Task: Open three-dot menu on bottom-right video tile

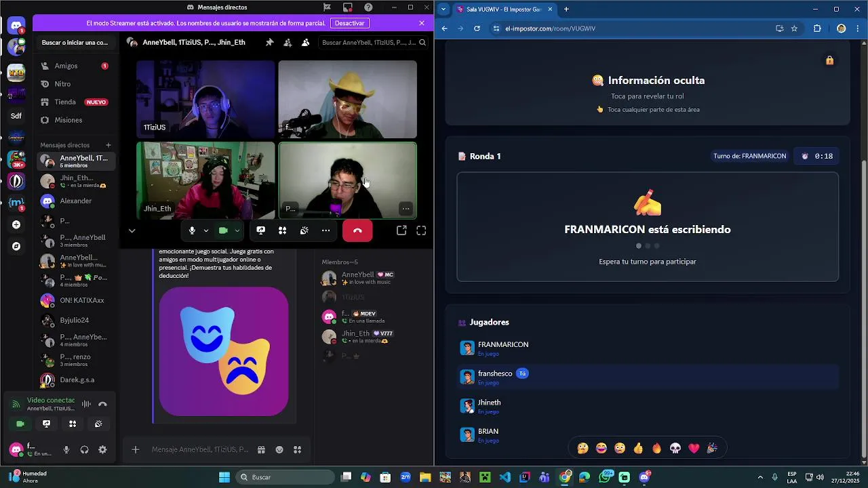Action: [x=405, y=209]
